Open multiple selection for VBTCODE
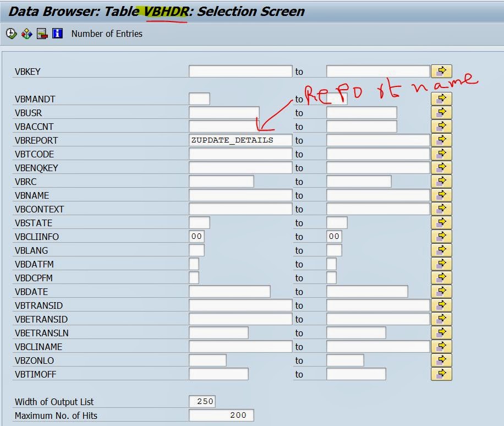 pyautogui.click(x=442, y=154)
